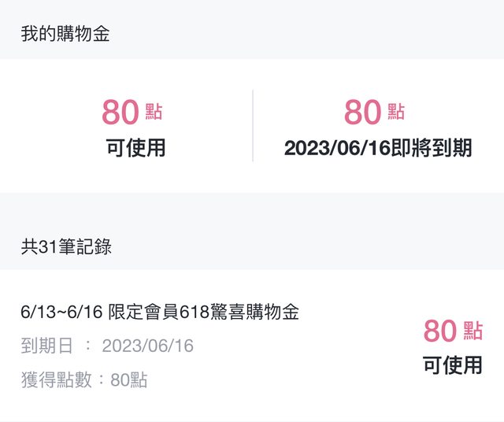The height and width of the screenshot is (422, 504).
Task: Click the vertical divider between the point summaries
Action: pyautogui.click(x=253, y=126)
